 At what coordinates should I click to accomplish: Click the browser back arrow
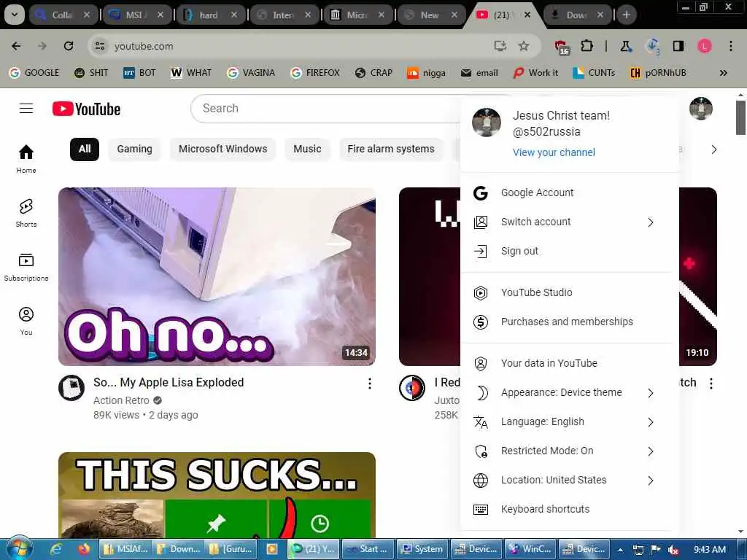click(16, 46)
